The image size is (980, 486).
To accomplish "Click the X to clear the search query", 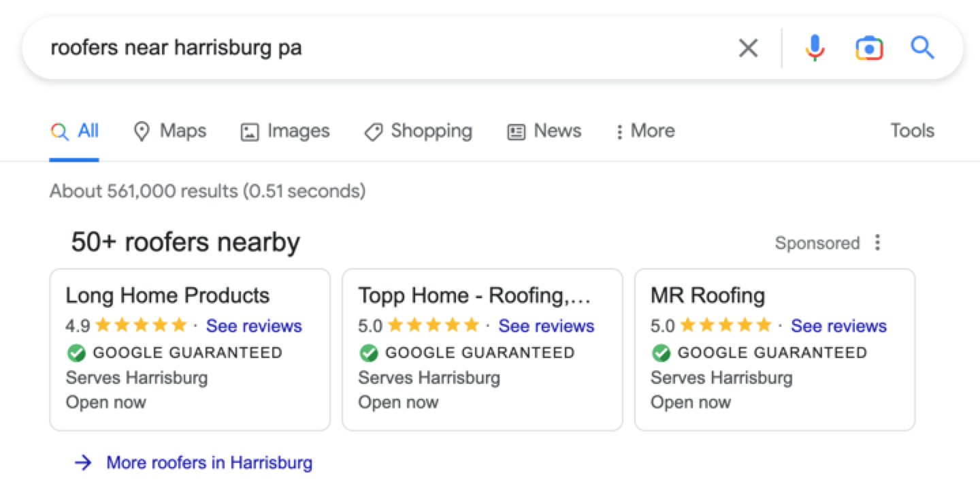I will [x=748, y=48].
